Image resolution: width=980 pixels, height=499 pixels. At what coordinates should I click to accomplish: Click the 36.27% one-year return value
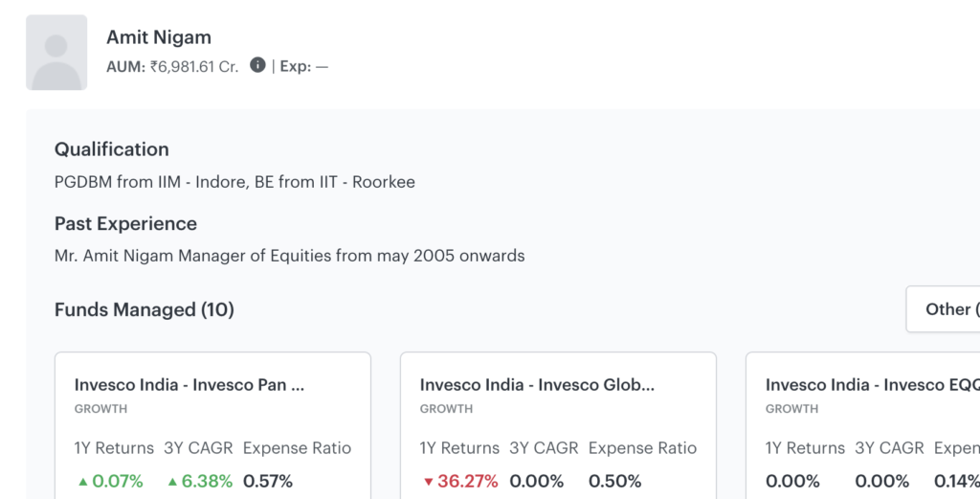pyautogui.click(x=467, y=481)
